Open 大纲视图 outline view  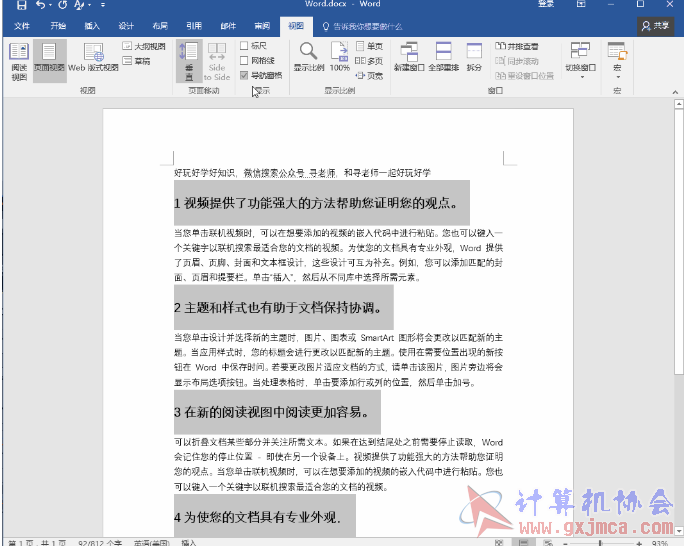pyautogui.click(x=144, y=46)
